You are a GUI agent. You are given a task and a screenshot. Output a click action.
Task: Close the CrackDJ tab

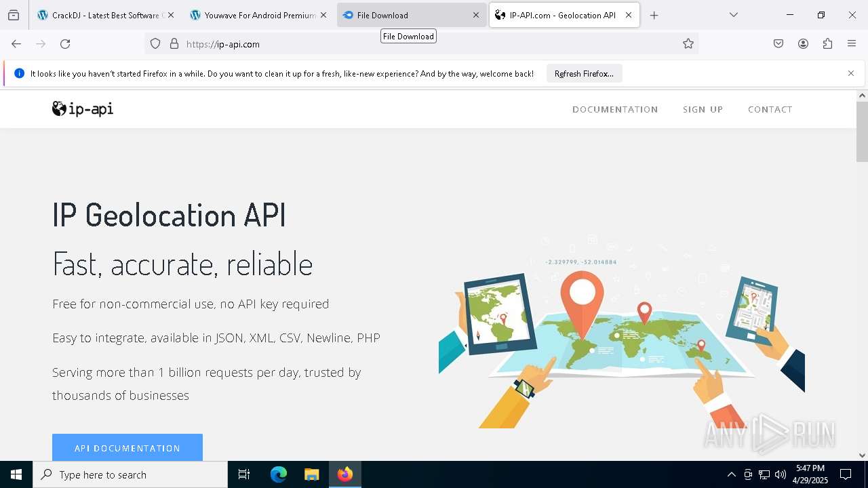point(170,15)
